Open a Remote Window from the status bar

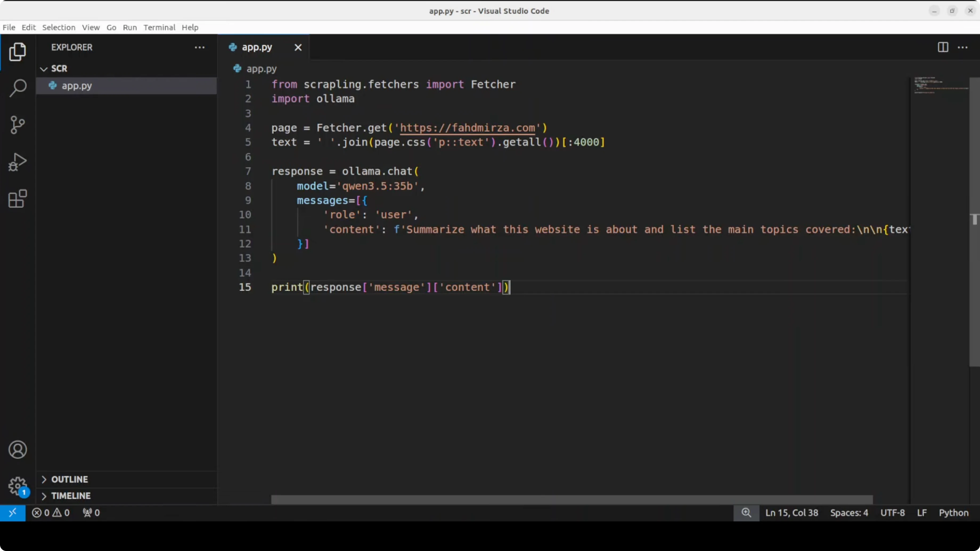coord(13,512)
